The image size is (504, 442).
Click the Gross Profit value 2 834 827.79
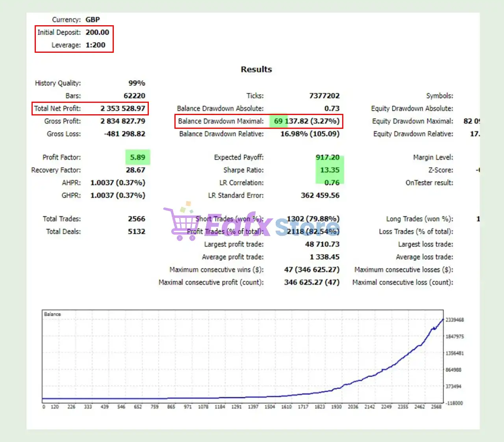122,121
